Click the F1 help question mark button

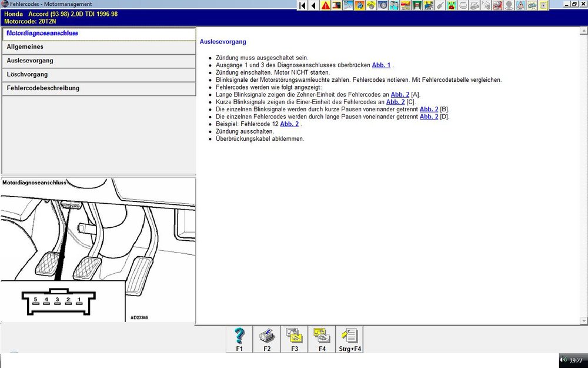point(239,339)
